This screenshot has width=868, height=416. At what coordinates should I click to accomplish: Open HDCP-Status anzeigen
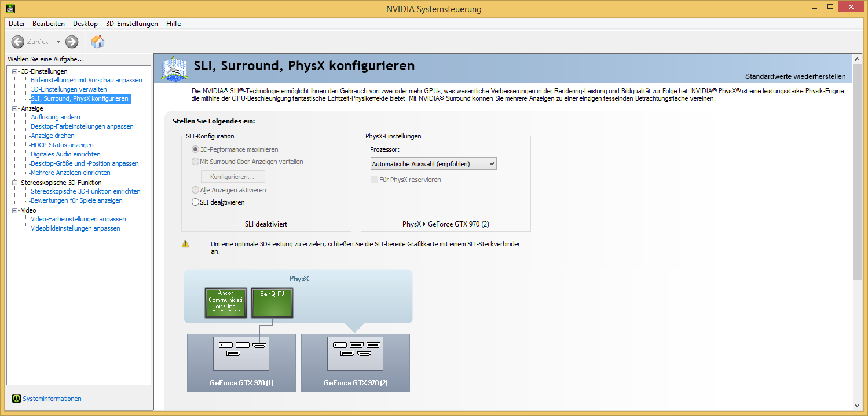(62, 145)
